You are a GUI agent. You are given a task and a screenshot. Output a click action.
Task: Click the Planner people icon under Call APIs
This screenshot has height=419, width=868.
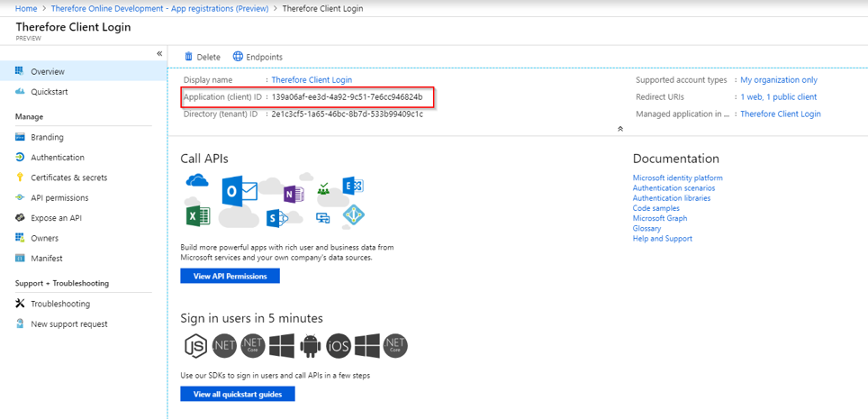(x=323, y=188)
